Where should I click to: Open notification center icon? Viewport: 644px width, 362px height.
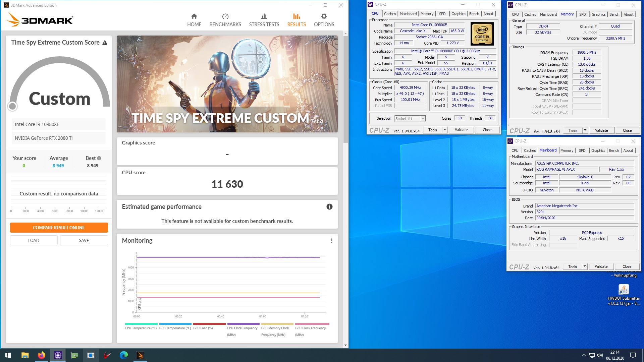[633, 355]
